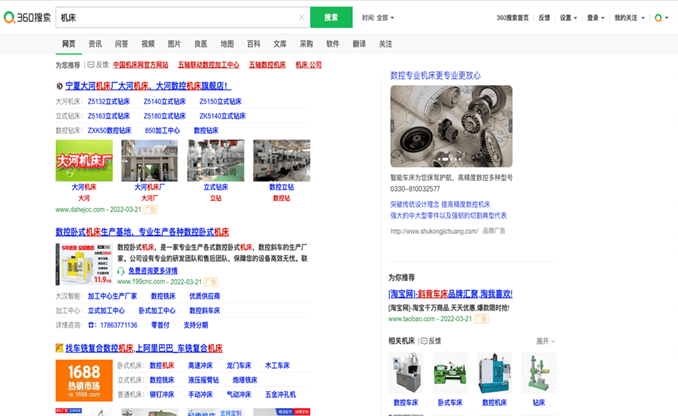678x416 pixels.
Task: Switch to the 资讯 tab
Action: 95,44
